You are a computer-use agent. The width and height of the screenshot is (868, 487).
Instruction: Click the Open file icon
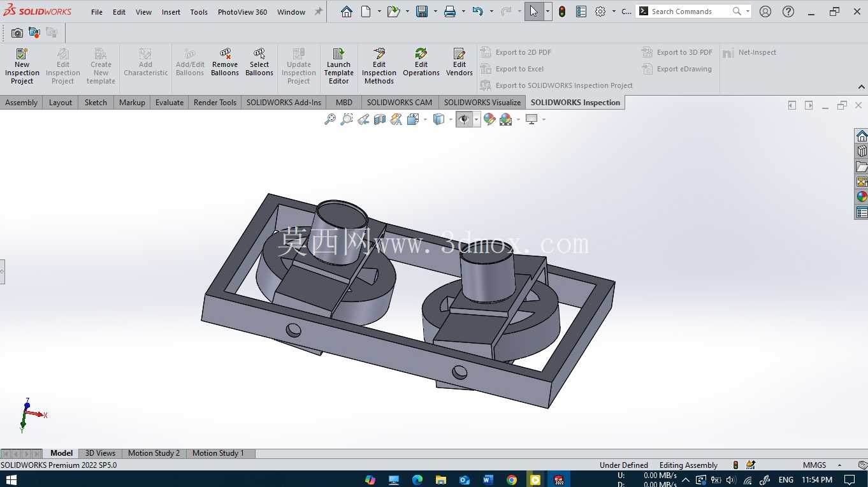[x=394, y=11]
